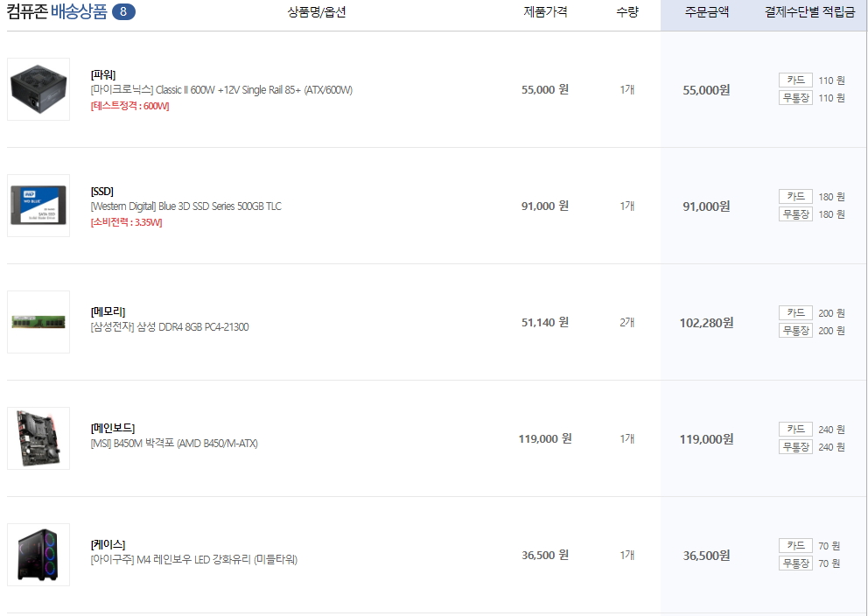Screen dimensions: 868x616
Task: Select the 무통장 badge for the motherboard
Action: click(795, 446)
